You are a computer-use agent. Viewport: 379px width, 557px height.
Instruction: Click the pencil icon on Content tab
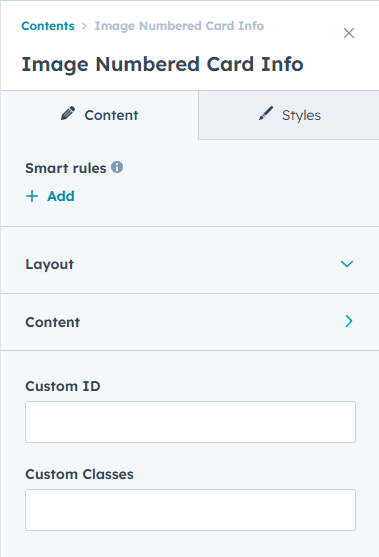68,113
